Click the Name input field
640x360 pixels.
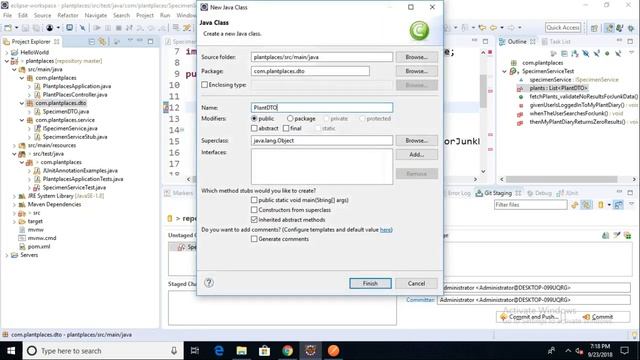tap(322, 107)
